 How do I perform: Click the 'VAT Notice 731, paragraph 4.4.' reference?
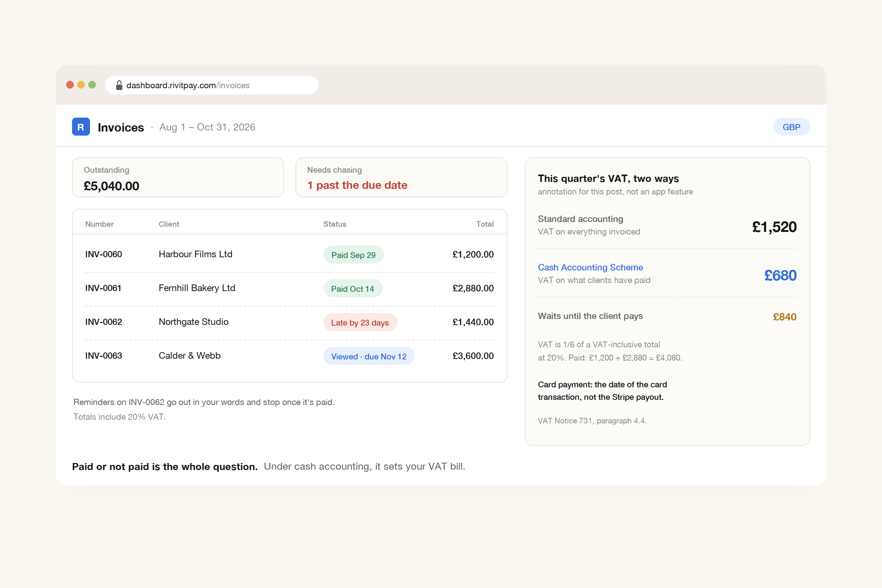tap(592, 421)
